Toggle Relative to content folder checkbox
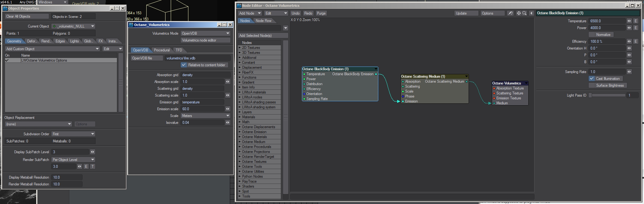 pyautogui.click(x=184, y=65)
